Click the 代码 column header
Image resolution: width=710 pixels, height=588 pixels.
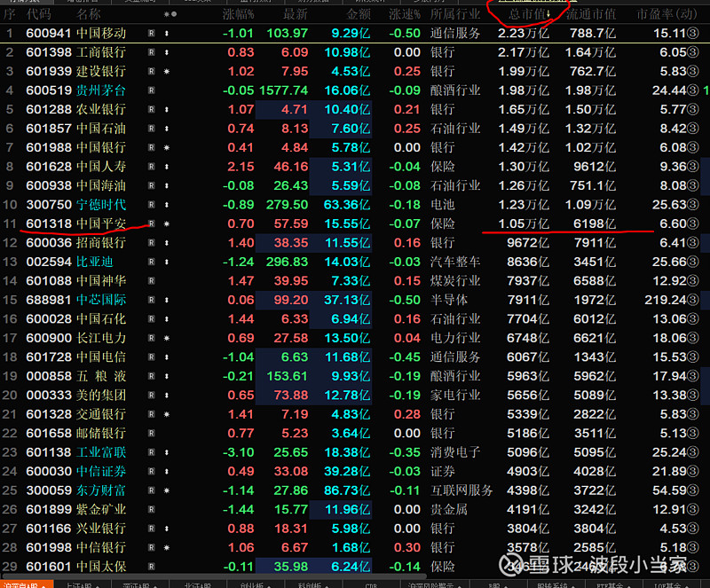pos(39,14)
